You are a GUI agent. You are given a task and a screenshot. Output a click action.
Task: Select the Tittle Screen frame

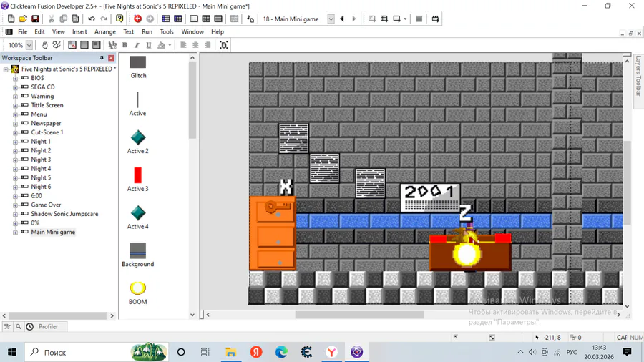pyautogui.click(x=47, y=105)
